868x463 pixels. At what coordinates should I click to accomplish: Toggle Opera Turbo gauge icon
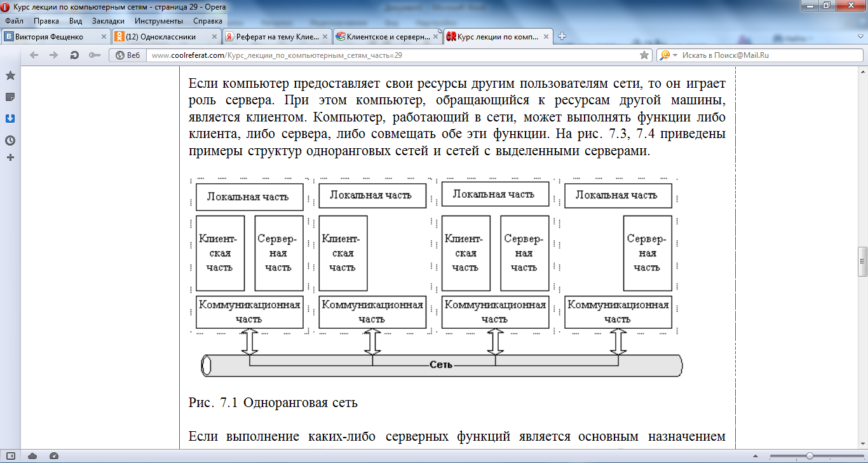click(53, 456)
